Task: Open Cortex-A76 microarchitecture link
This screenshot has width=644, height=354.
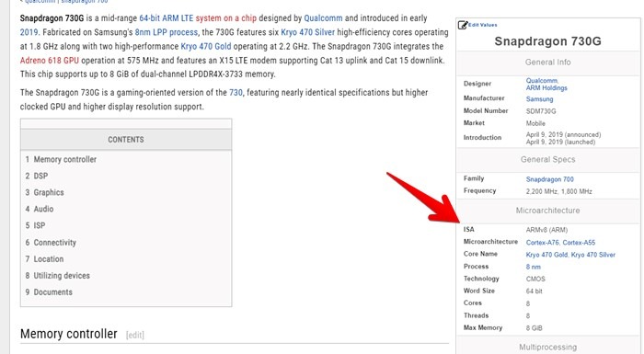Action: click(x=543, y=243)
